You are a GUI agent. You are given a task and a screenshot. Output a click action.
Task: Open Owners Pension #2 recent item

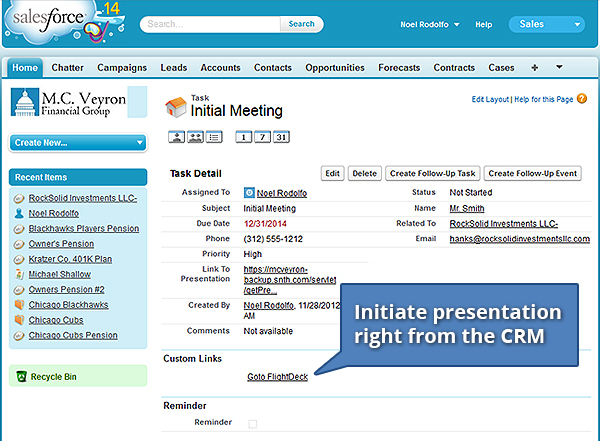[x=67, y=289]
